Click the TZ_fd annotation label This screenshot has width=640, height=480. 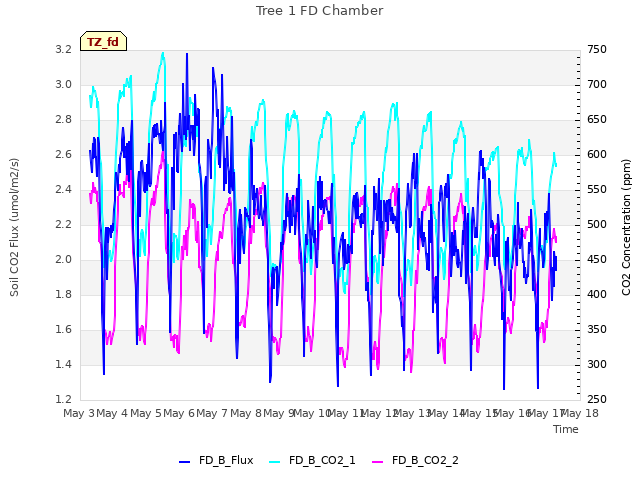tap(103, 41)
